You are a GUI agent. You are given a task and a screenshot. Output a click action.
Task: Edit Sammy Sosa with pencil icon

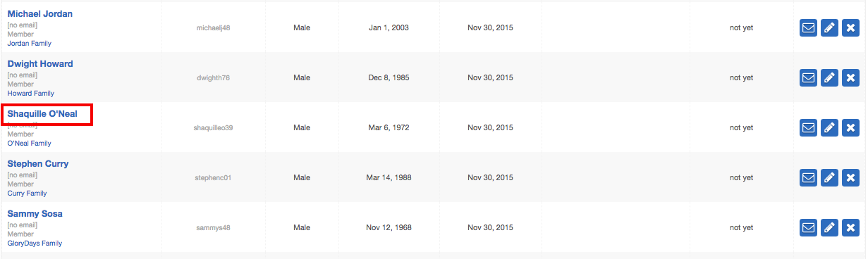pyautogui.click(x=830, y=228)
